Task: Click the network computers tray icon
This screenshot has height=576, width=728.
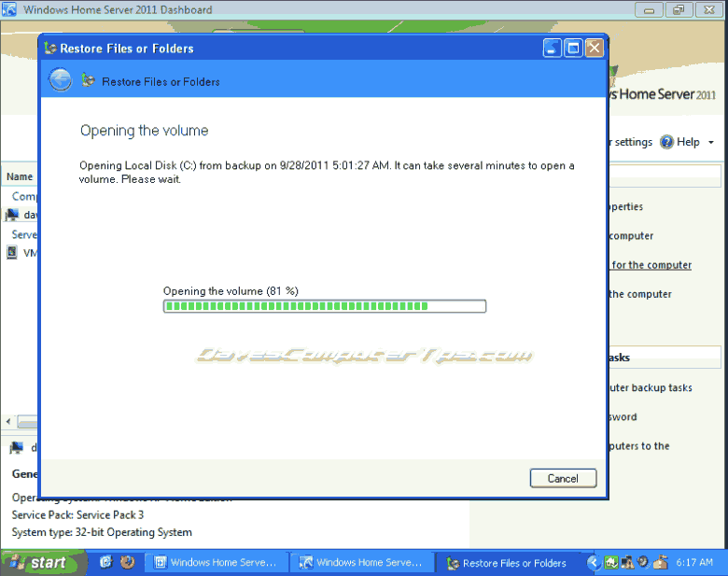Action: [627, 563]
